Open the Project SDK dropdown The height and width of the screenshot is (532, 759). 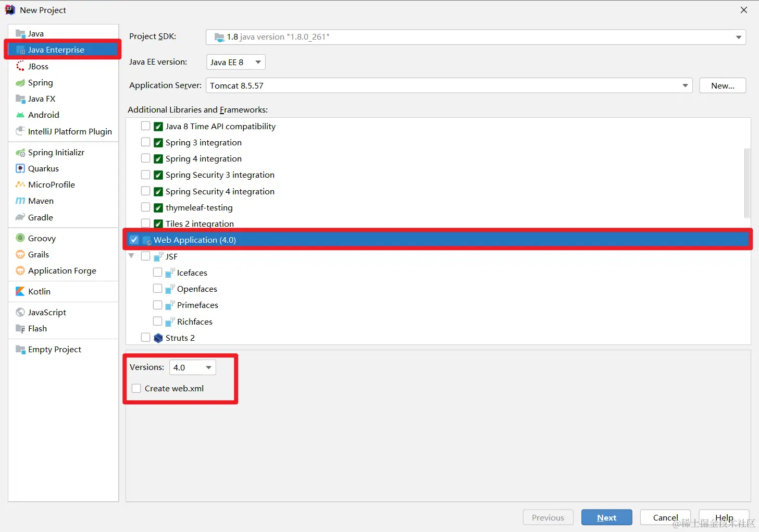point(476,37)
